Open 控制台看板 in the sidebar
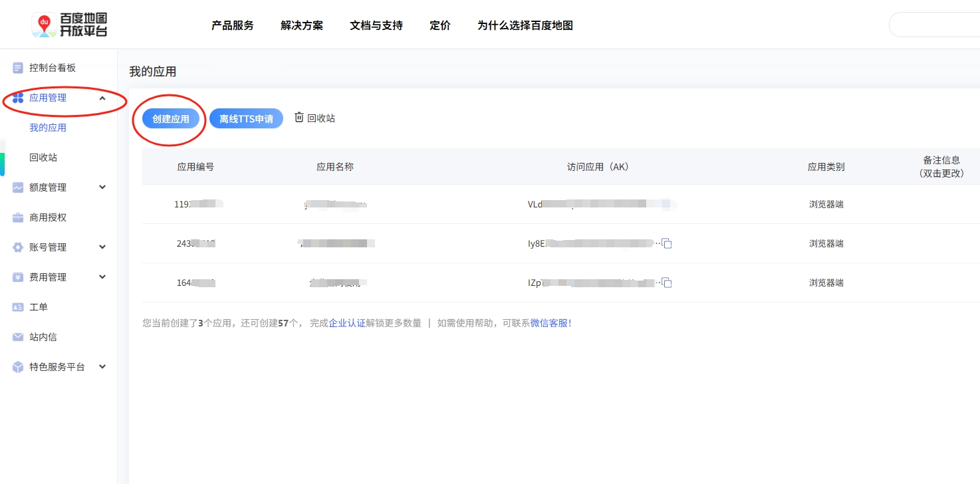 click(x=53, y=68)
